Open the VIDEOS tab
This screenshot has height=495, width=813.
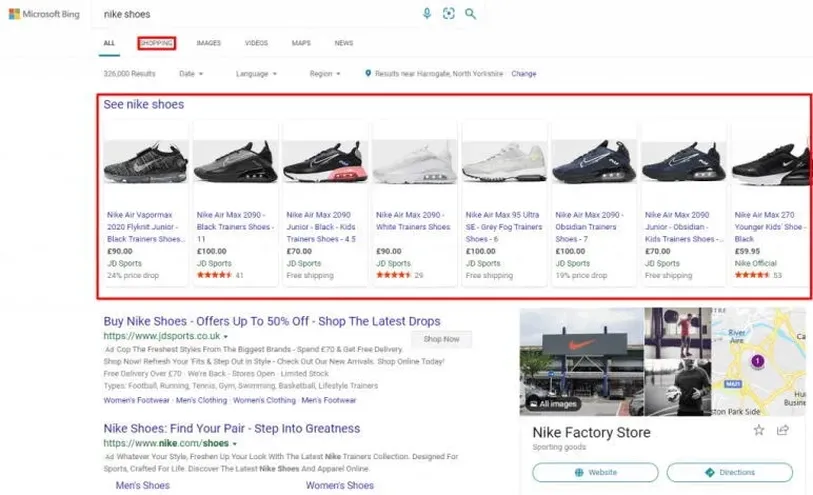256,43
